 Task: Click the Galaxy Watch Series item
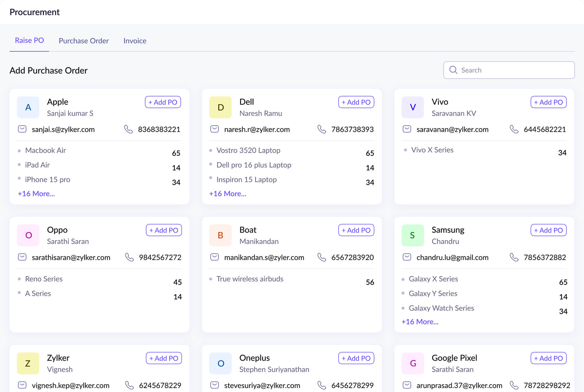point(441,308)
